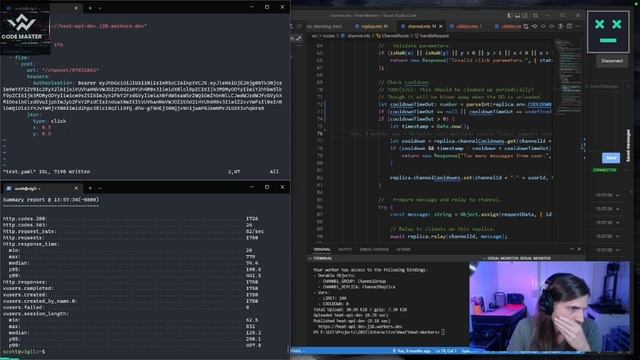Switch to the DEBUG CONSOLE panel tab
640x360 pixels.
pyautogui.click(x=374, y=249)
